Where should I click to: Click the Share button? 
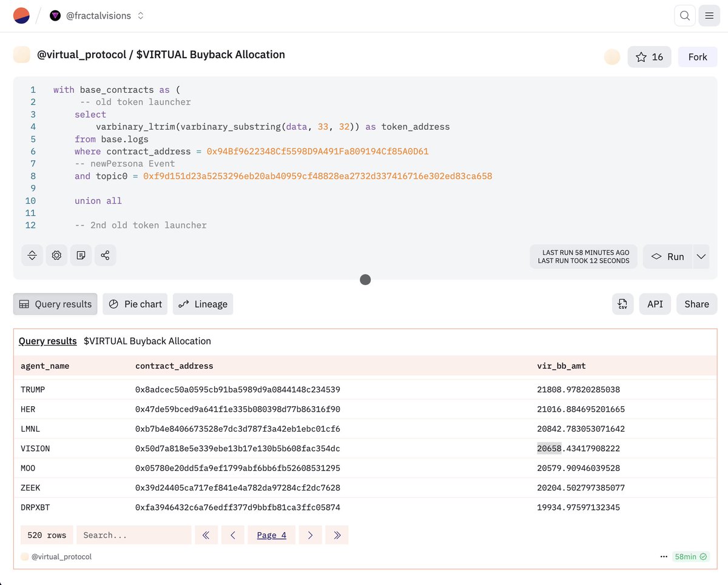tap(696, 304)
